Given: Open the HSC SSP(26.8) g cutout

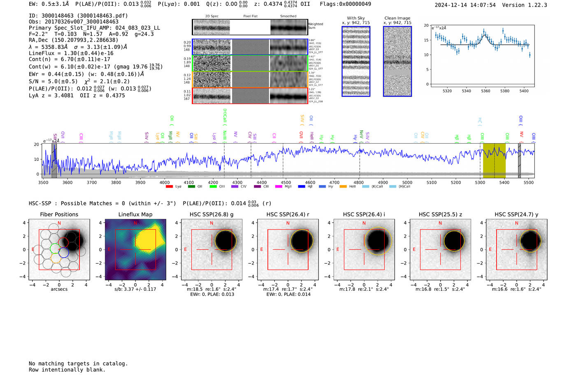Looking at the screenshot, I should tap(211, 250).
